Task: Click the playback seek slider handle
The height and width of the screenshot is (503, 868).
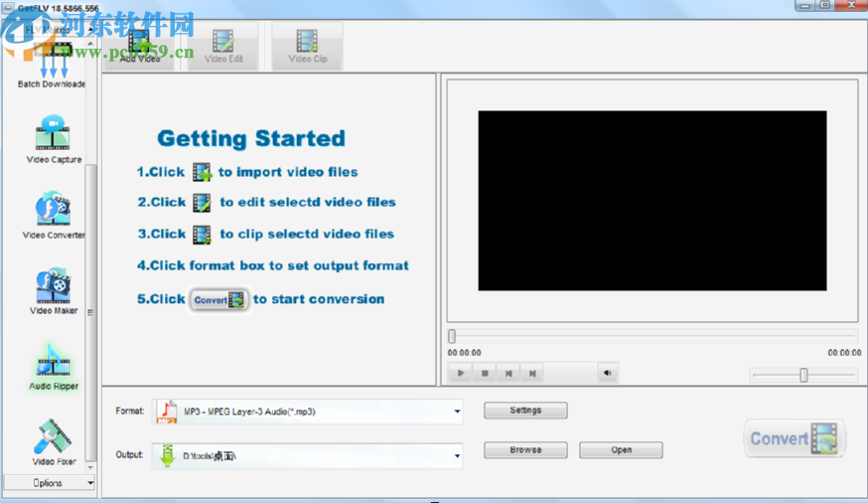Action: click(452, 336)
